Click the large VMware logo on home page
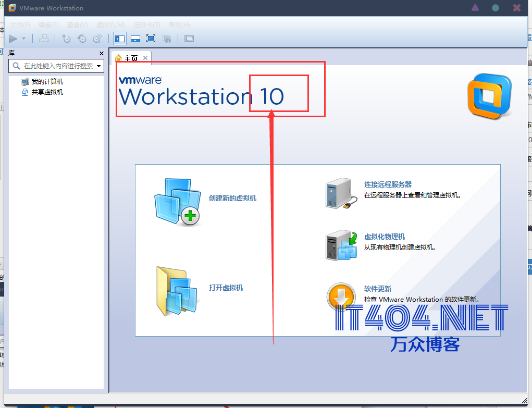Viewport: 532px width, 408px height. click(x=489, y=96)
